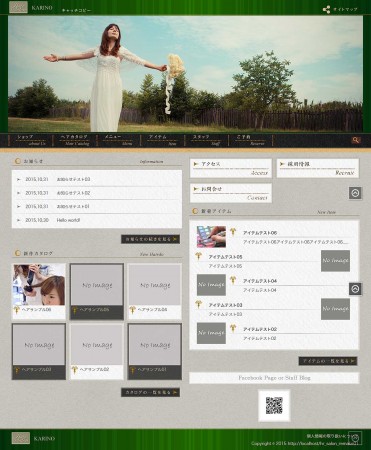Click the arrow bullet before お知らせテスト03
Screen dimensions: 371x450
pyautogui.click(x=19, y=179)
